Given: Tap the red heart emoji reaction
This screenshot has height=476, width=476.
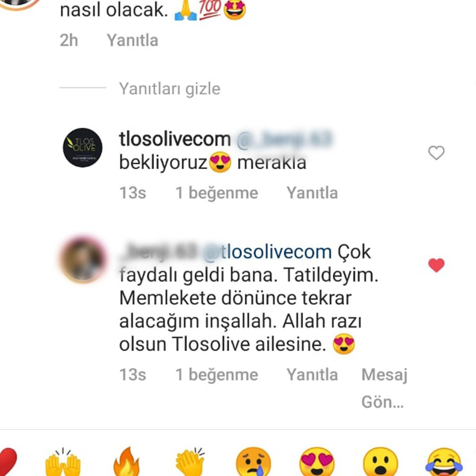Looking at the screenshot, I should point(7,462).
